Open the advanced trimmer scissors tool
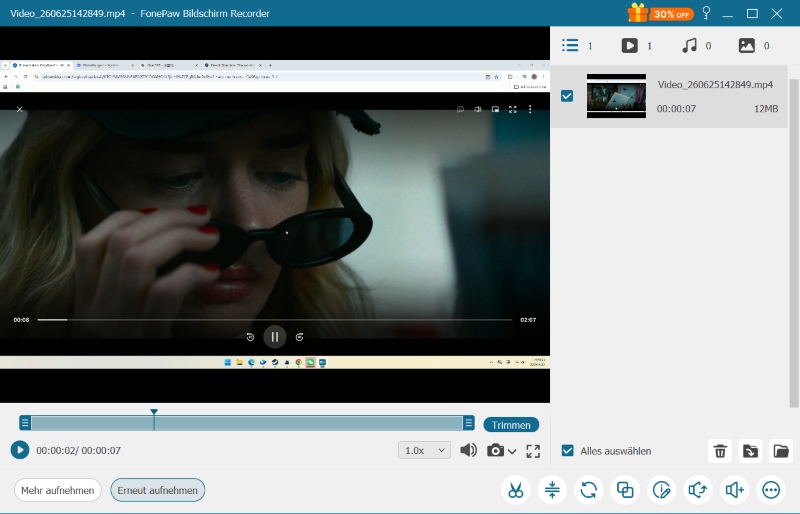 515,490
